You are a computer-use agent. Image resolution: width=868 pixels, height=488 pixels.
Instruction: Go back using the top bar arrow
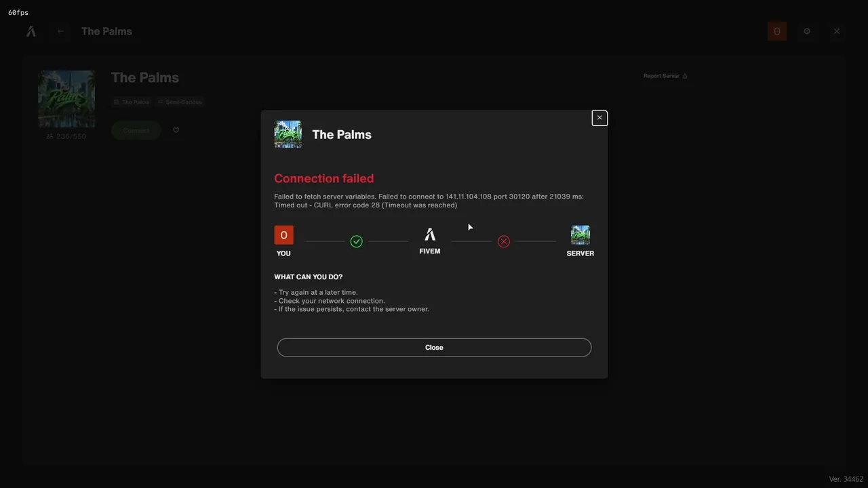pos(61,31)
